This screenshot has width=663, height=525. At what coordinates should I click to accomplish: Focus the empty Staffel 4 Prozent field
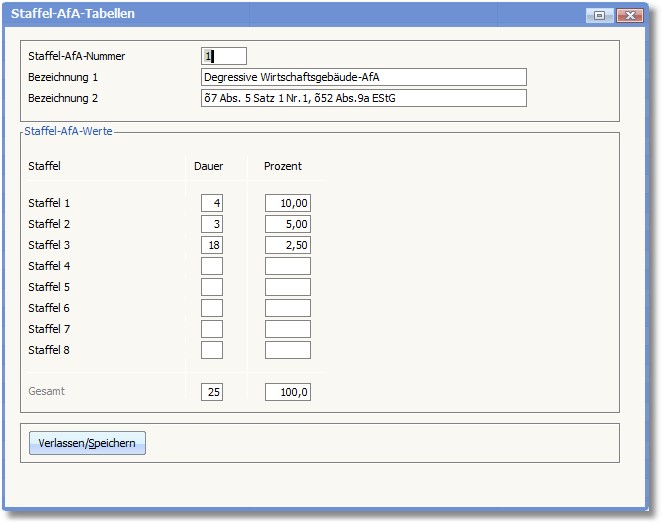point(288,266)
